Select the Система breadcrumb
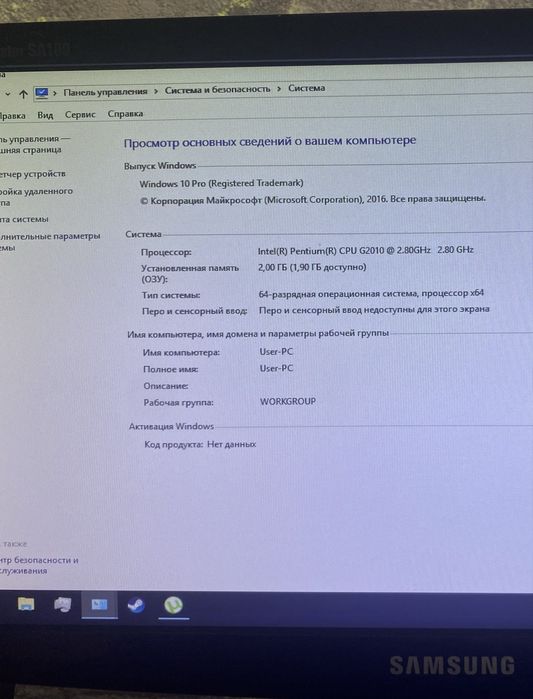This screenshot has height=699, width=533. point(307,88)
